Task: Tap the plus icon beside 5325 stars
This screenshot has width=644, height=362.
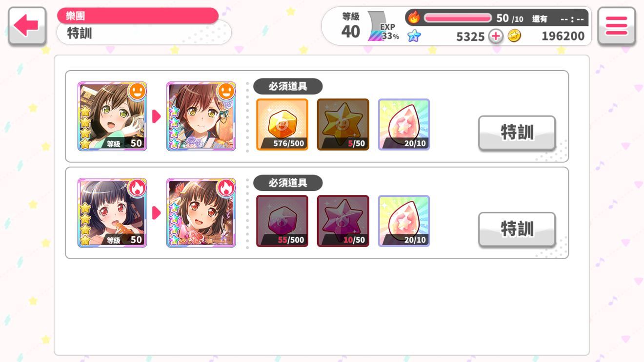Action: (496, 36)
